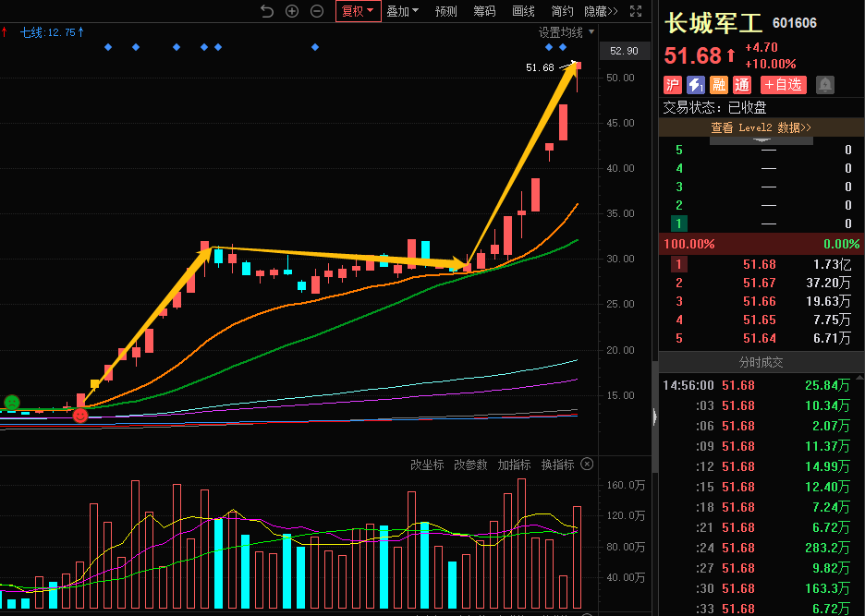This screenshot has height=616, width=865.
Task: Click the undo arrow icon in chart toolbar
Action: (x=267, y=11)
